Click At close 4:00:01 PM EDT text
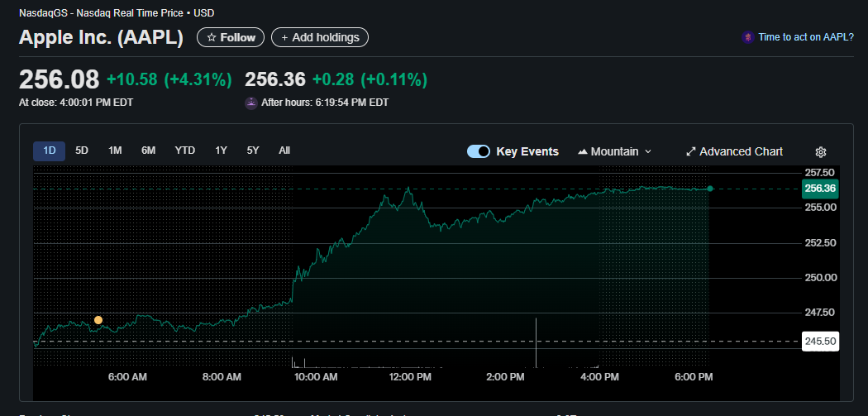868x416 pixels. 76,103
